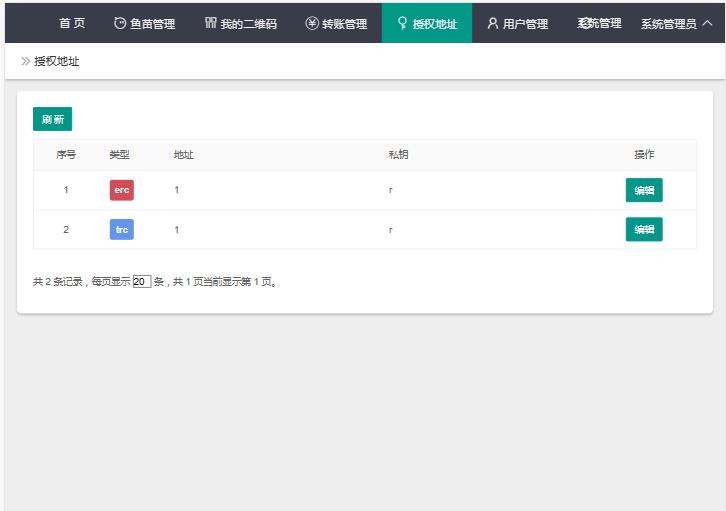Open the 首页 home menu item
This screenshot has width=726, height=511.
[x=72, y=23]
